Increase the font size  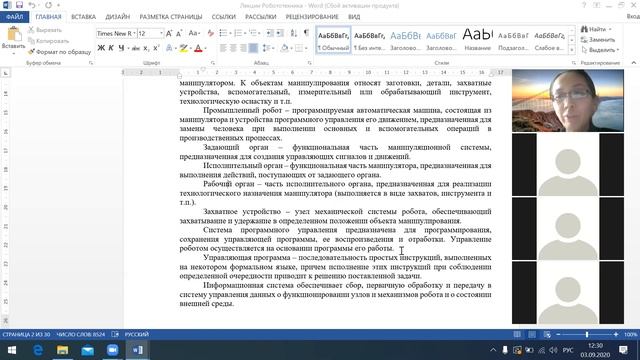point(169,33)
